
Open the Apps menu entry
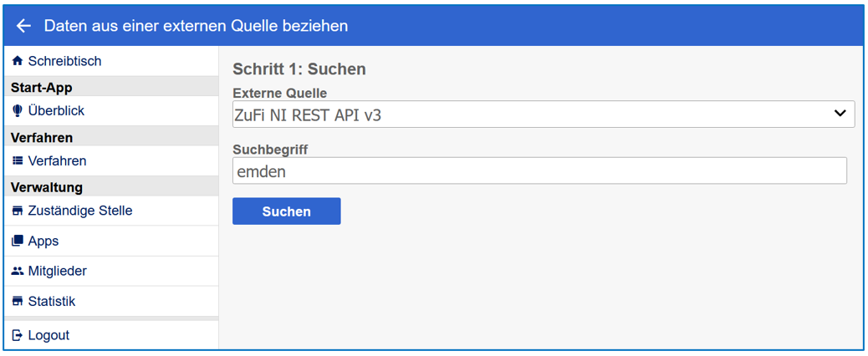[x=43, y=241]
